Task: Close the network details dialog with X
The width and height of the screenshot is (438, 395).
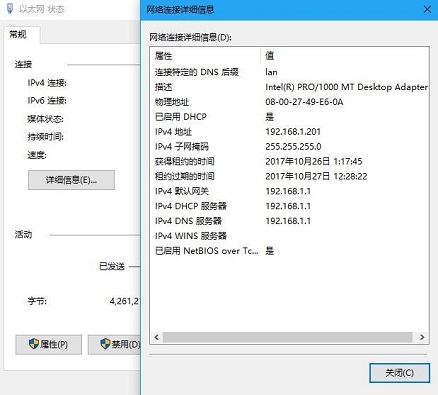Action: 427,9
